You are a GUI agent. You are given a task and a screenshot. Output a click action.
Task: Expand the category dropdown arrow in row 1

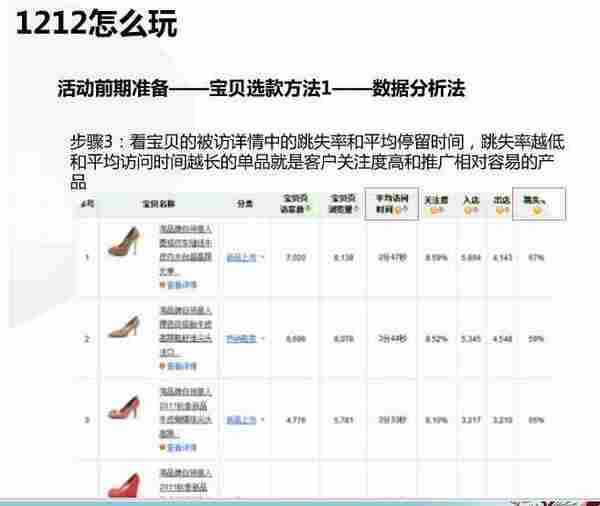[x=262, y=258]
